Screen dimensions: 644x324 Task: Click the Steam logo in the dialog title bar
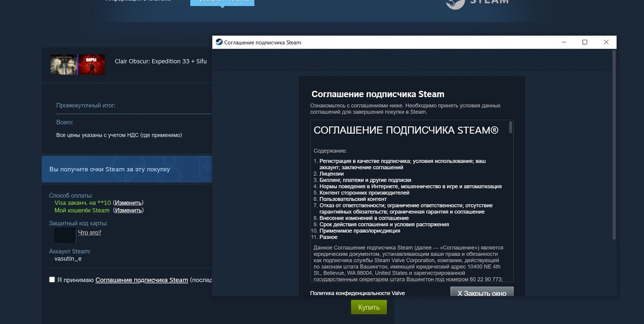click(218, 42)
